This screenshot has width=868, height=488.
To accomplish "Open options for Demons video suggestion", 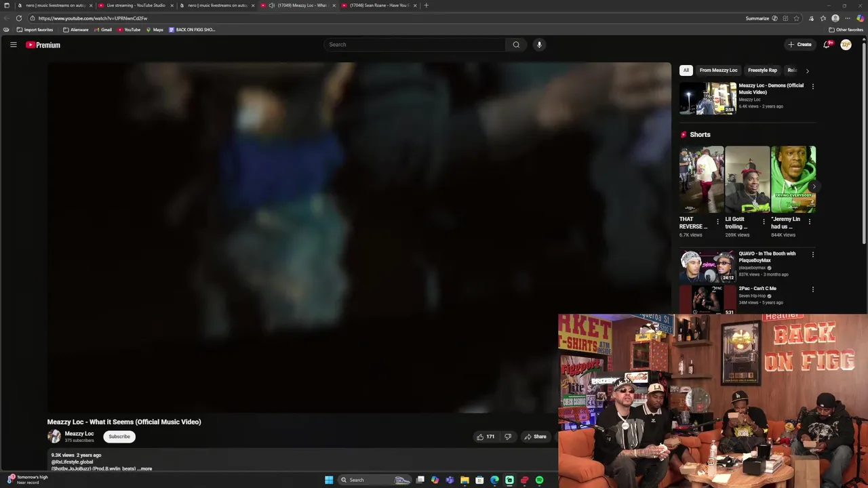I will (812, 86).
